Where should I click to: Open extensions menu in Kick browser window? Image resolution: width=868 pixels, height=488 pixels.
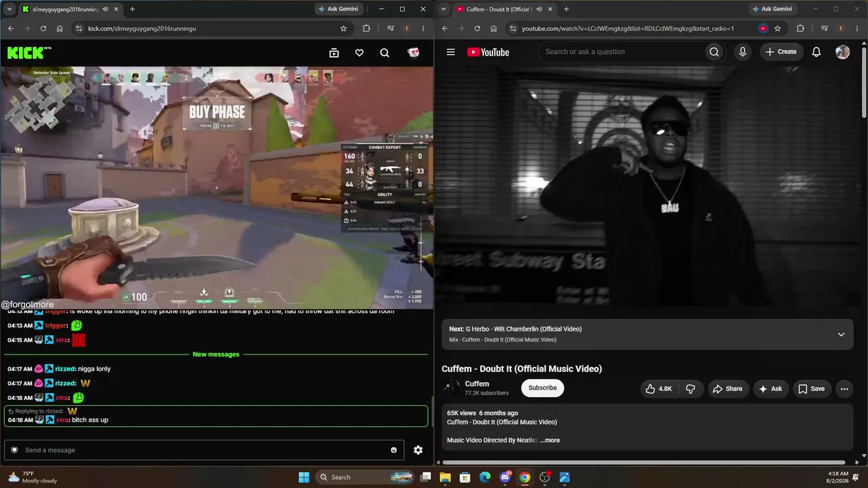click(x=366, y=28)
